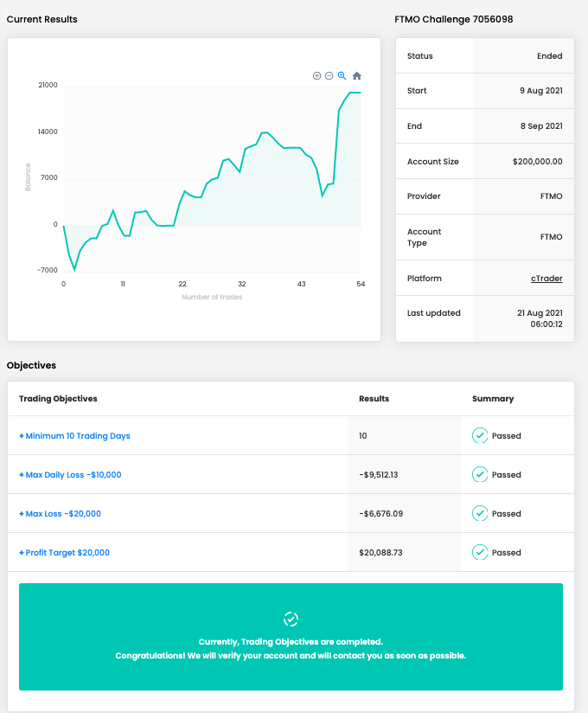Viewport: 588px width, 713px height.
Task: Click the result value $20,088.73
Action: click(x=380, y=552)
